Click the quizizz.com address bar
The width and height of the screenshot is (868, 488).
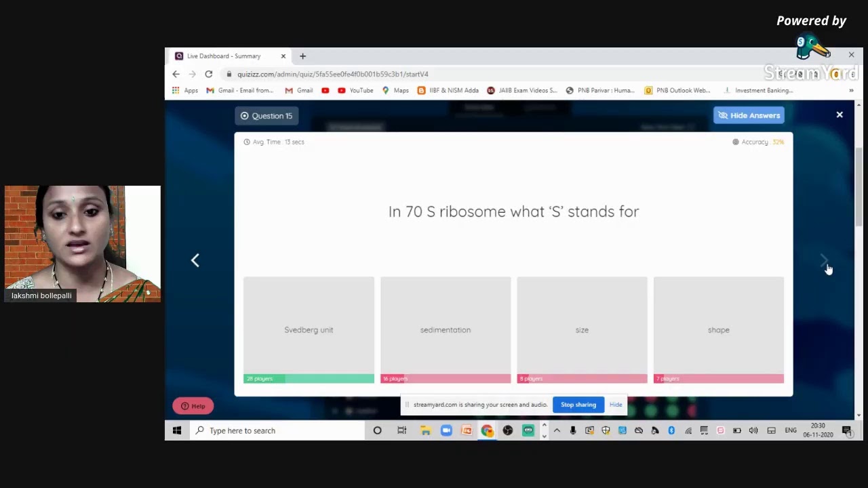498,74
